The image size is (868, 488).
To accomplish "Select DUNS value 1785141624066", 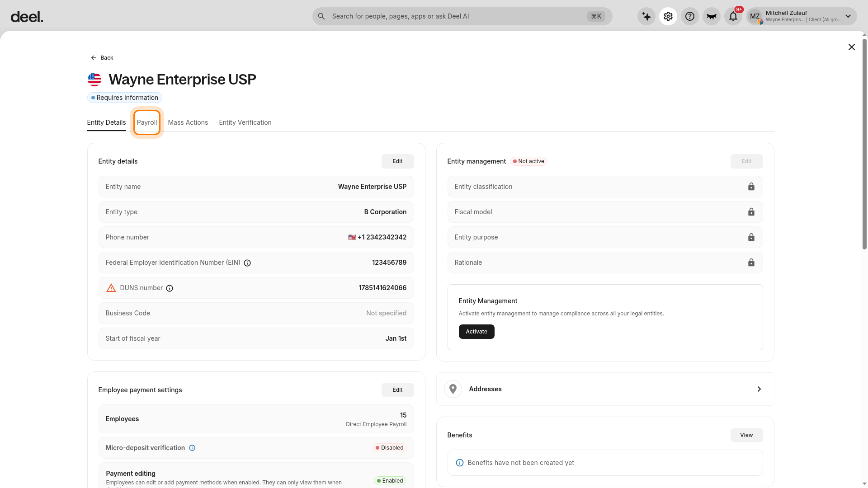I will pyautogui.click(x=382, y=288).
